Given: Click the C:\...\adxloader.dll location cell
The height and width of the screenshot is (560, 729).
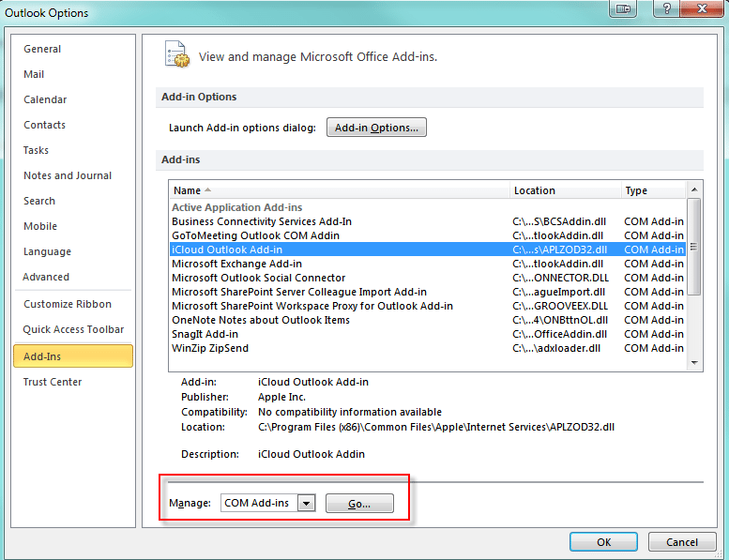Looking at the screenshot, I should [556, 348].
